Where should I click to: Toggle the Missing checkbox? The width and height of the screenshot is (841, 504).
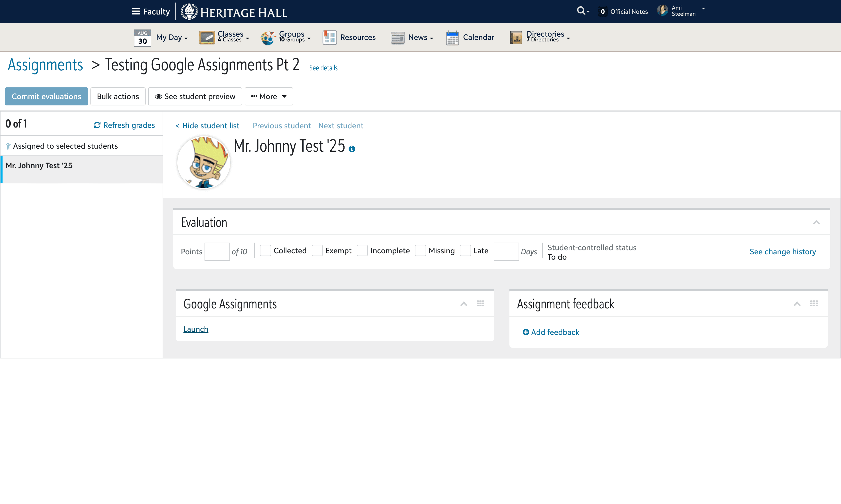[x=421, y=251]
